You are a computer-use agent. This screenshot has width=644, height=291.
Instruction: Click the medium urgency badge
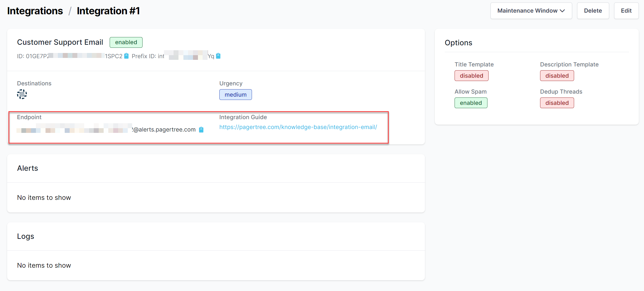tap(236, 95)
